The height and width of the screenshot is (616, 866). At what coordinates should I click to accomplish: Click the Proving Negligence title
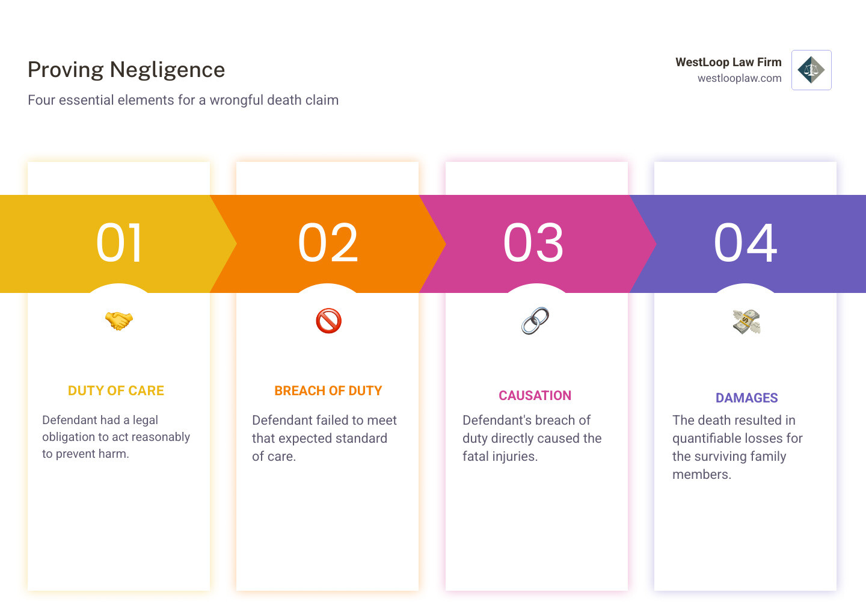(126, 70)
